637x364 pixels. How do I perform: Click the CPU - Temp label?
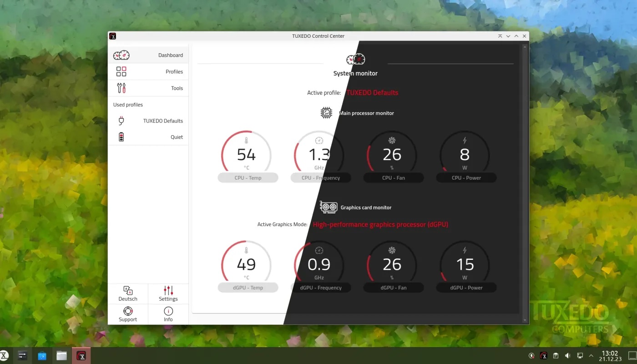click(x=248, y=178)
